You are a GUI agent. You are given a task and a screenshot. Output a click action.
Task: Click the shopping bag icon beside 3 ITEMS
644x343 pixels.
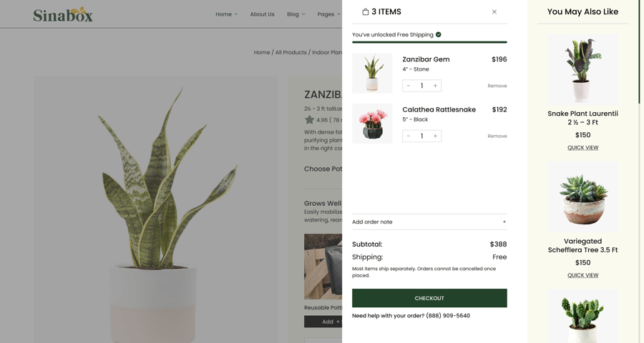(x=366, y=12)
